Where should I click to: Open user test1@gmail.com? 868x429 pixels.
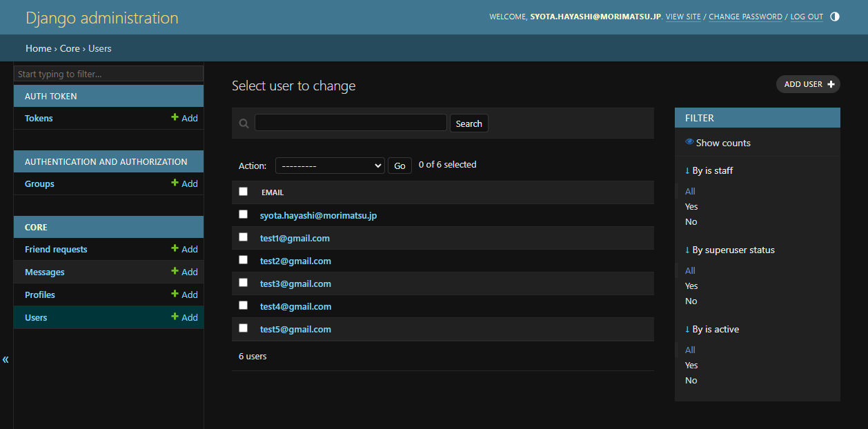295,238
